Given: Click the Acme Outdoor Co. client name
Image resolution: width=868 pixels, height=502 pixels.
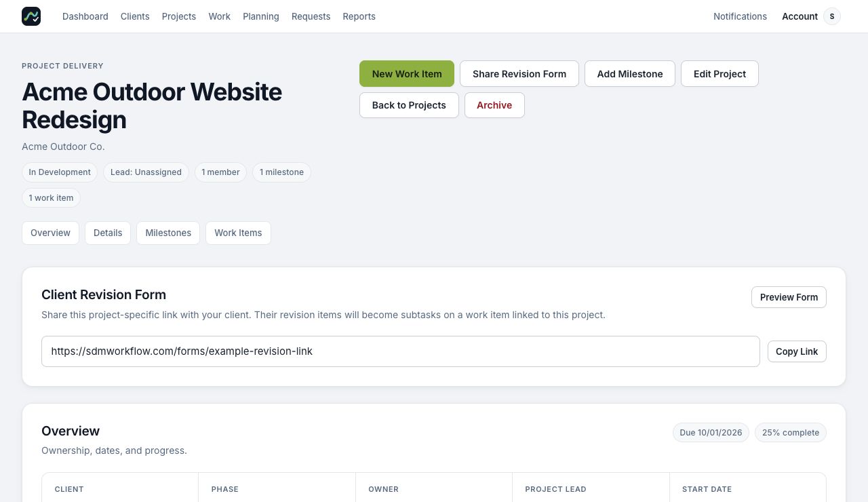Looking at the screenshot, I should [63, 147].
